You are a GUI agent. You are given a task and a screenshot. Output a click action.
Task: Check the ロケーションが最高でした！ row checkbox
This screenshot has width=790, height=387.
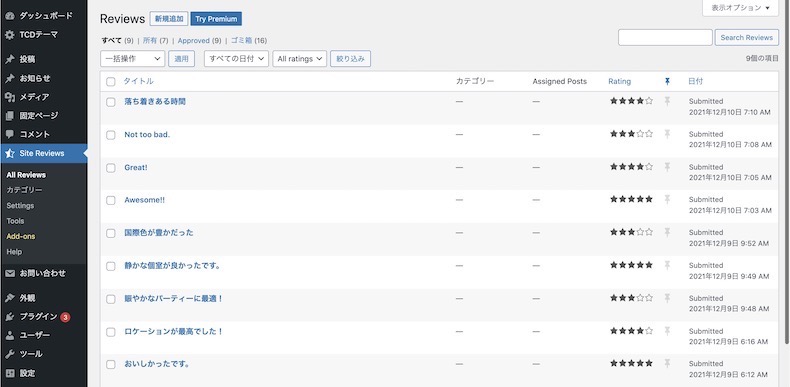(111, 332)
